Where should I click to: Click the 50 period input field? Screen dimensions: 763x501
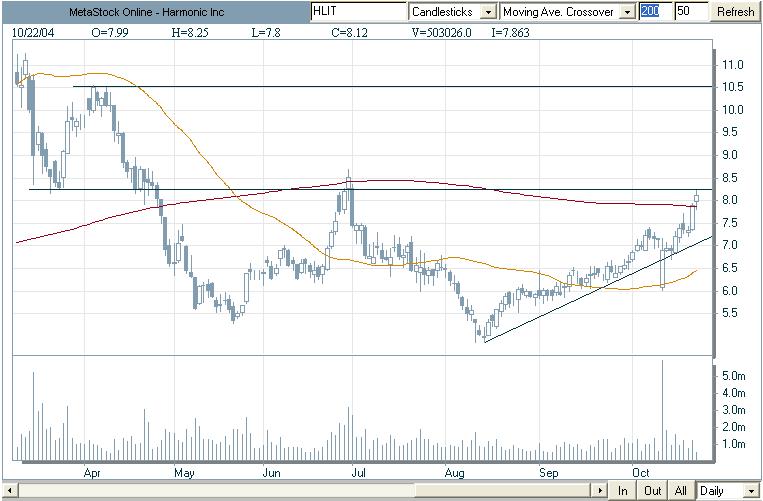tap(690, 12)
